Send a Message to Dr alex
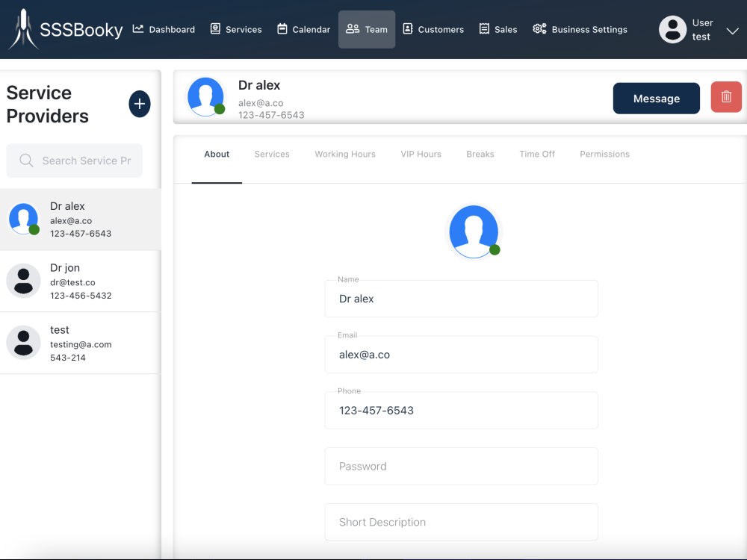 656,97
